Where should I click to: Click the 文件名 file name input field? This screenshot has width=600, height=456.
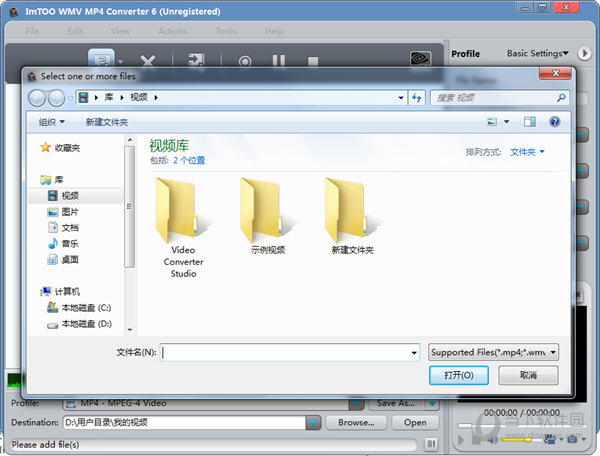pos(285,352)
